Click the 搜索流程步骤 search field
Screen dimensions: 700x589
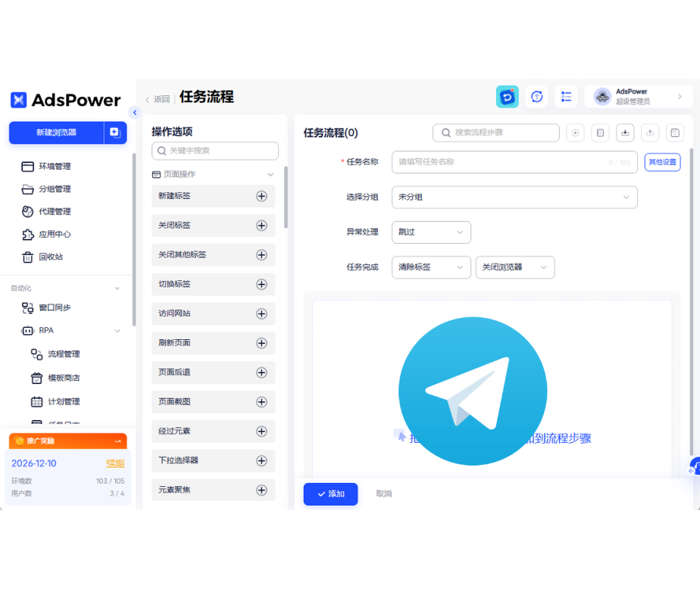496,132
